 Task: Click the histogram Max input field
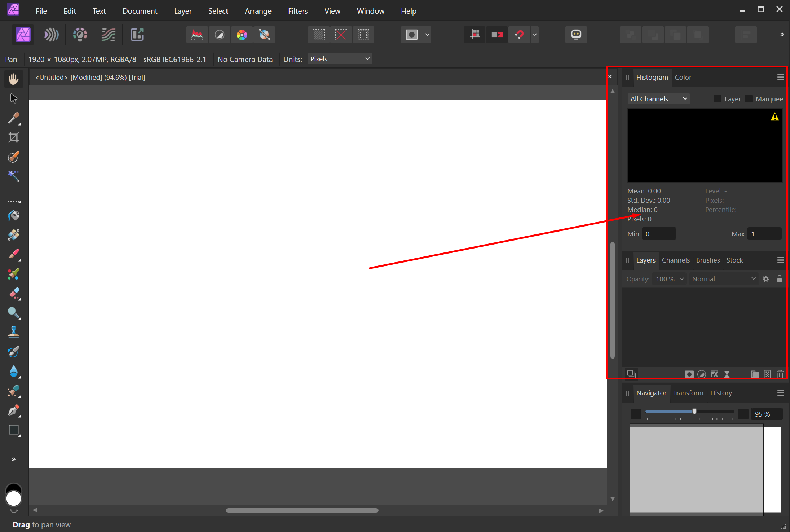click(x=764, y=234)
